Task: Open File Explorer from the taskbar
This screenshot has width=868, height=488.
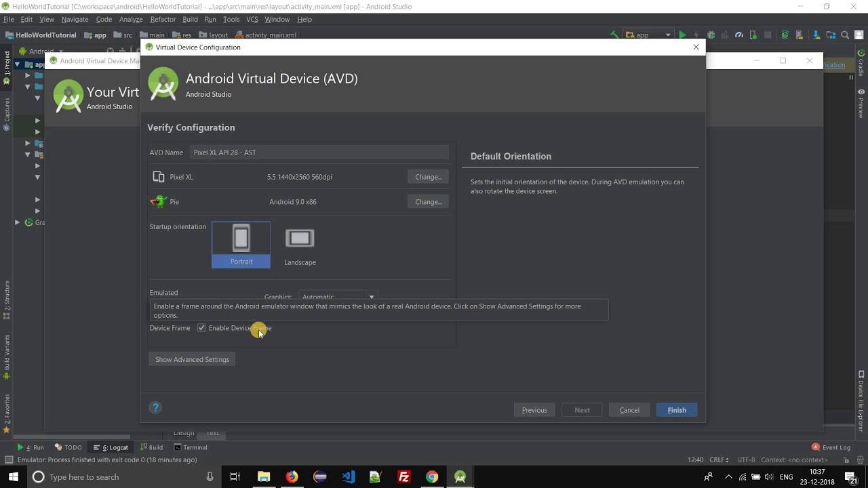Action: [264, 477]
